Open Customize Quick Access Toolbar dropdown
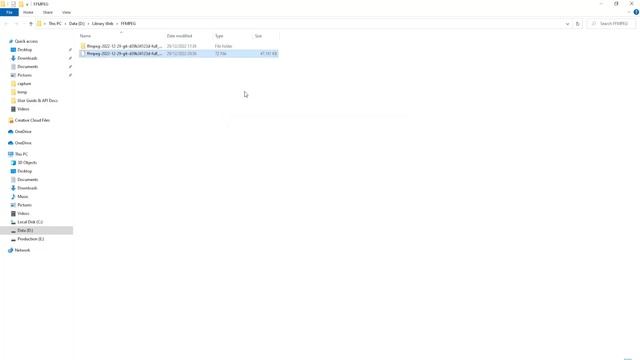This screenshot has width=640, height=360. pyautogui.click(x=27, y=4)
